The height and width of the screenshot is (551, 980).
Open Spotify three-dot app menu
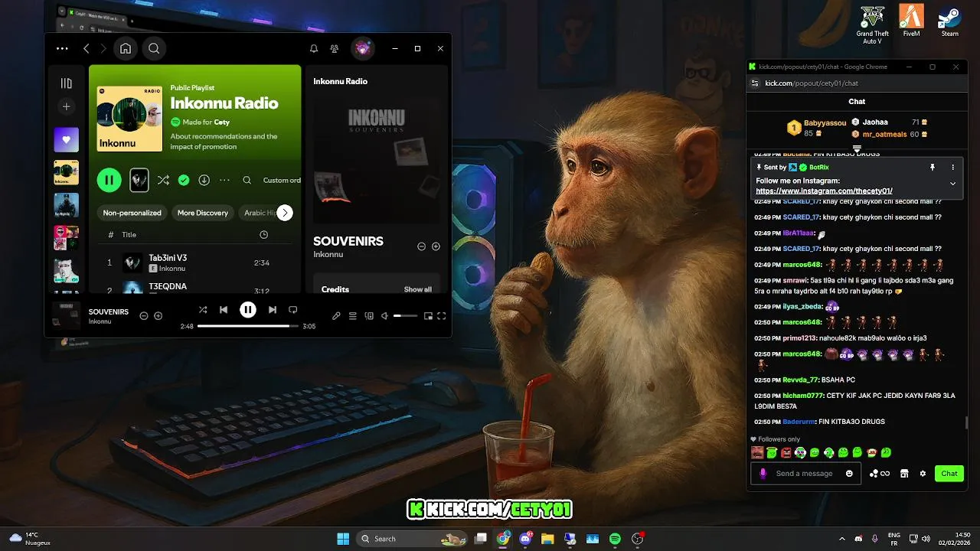pos(62,48)
